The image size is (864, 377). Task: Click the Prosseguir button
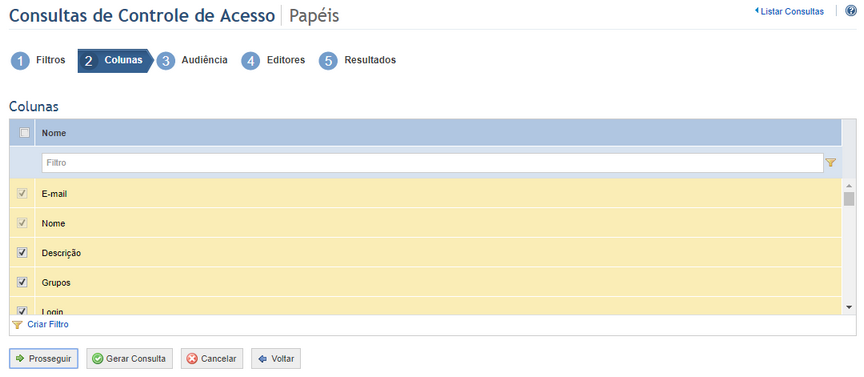click(x=44, y=359)
